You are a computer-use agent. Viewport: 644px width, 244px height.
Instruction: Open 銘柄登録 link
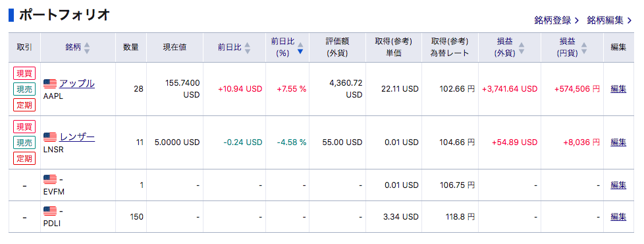556,20
